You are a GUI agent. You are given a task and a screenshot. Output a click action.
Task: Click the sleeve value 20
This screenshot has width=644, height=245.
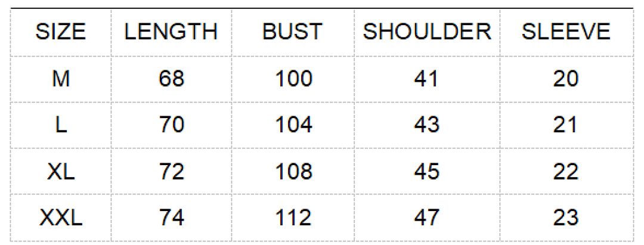click(x=566, y=79)
